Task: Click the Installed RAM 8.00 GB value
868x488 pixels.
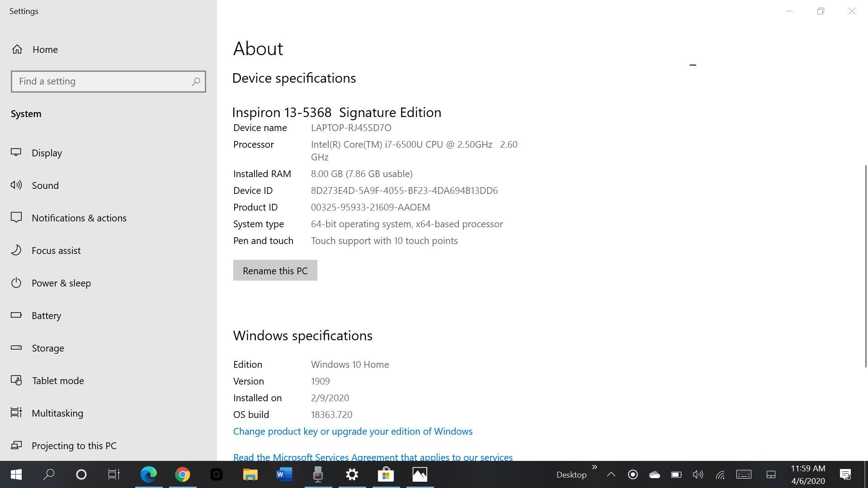Action: coord(362,174)
